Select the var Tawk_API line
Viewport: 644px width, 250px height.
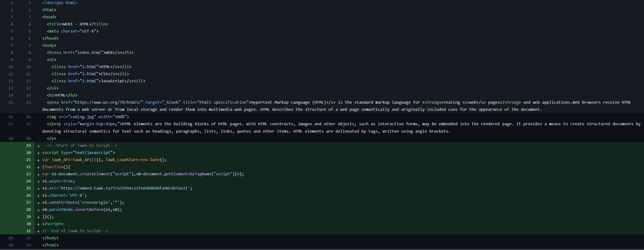[x=104, y=160]
